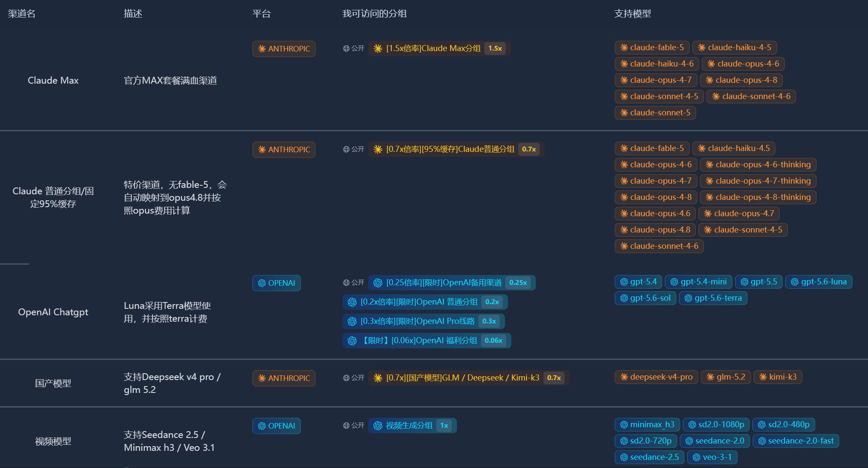Click the OpenAI logo on the seedance-2.5 tag
This screenshot has width=868, height=468.
pyautogui.click(x=624, y=457)
